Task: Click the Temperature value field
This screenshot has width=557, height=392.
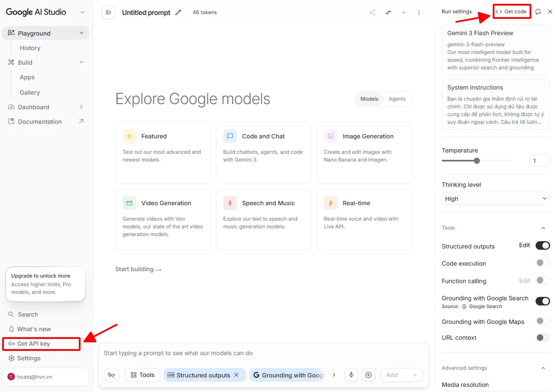Action: 539,161
